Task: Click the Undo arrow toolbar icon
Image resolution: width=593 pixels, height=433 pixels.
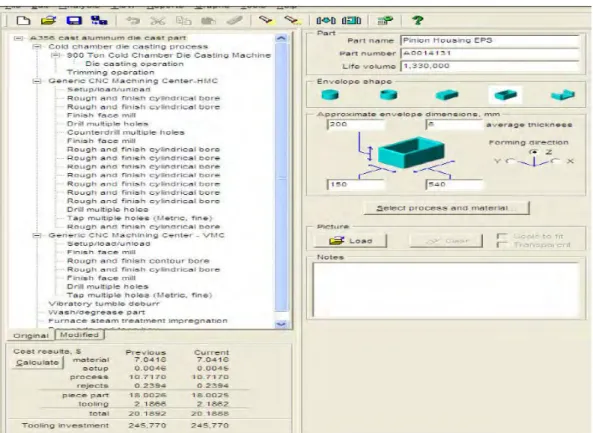Action: tap(133, 20)
